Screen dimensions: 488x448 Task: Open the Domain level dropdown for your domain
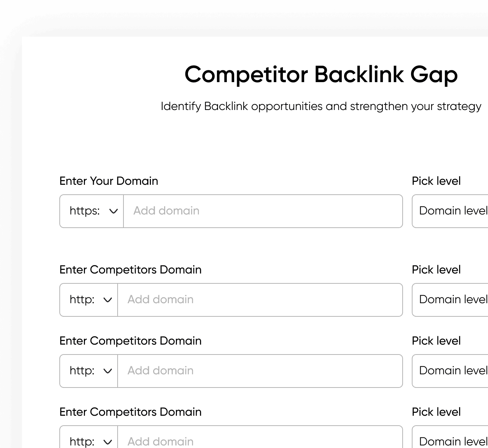(x=453, y=211)
